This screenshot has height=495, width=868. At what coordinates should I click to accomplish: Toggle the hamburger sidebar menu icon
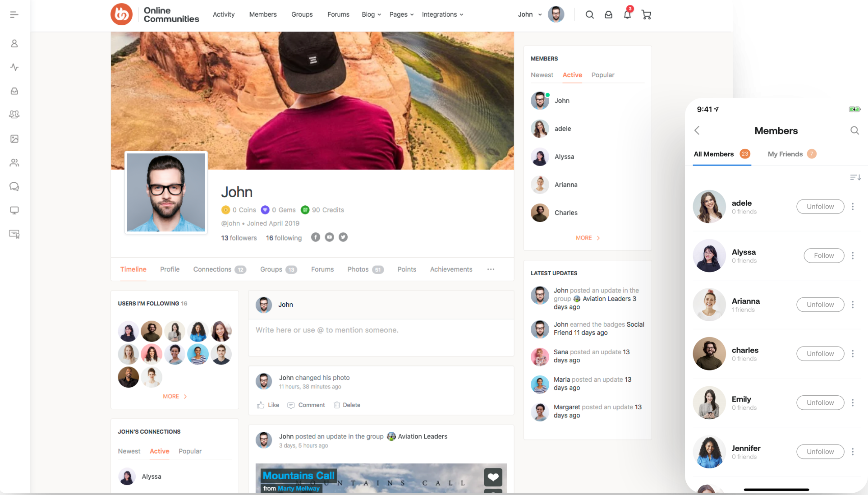coord(14,14)
